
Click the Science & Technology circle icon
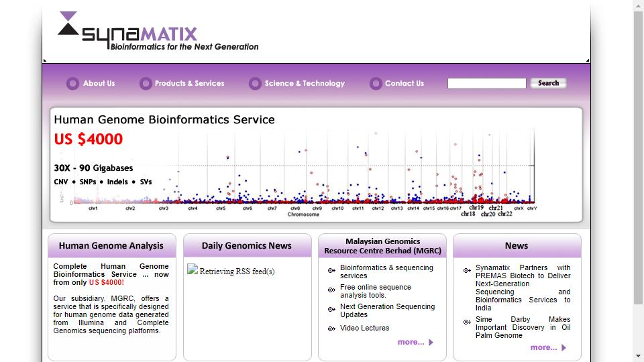pyautogui.click(x=255, y=84)
